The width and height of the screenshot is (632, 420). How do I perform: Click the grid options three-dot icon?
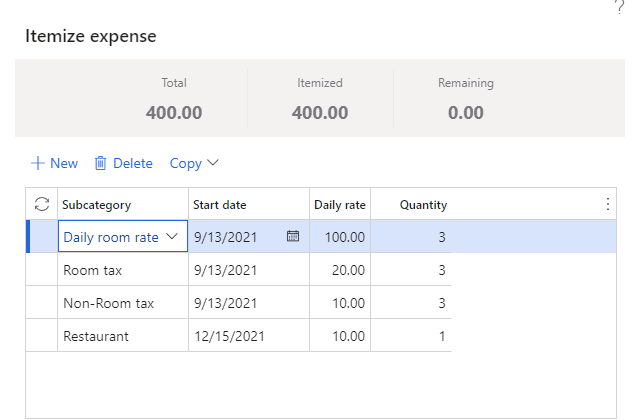click(607, 204)
